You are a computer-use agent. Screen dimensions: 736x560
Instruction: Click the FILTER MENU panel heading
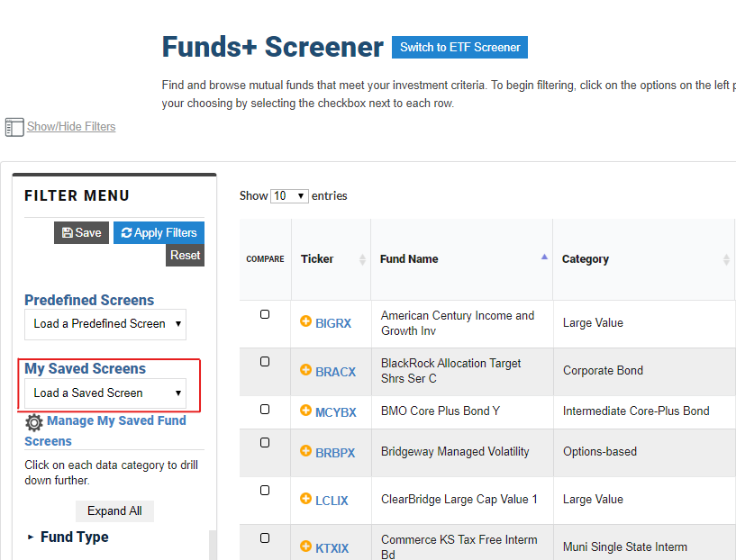(x=77, y=195)
